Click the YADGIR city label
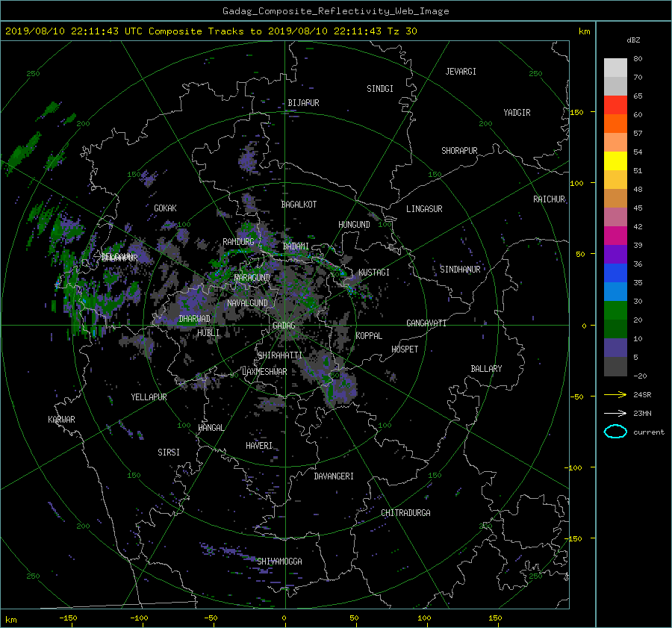This screenshot has width=672, height=628. pyautogui.click(x=517, y=113)
